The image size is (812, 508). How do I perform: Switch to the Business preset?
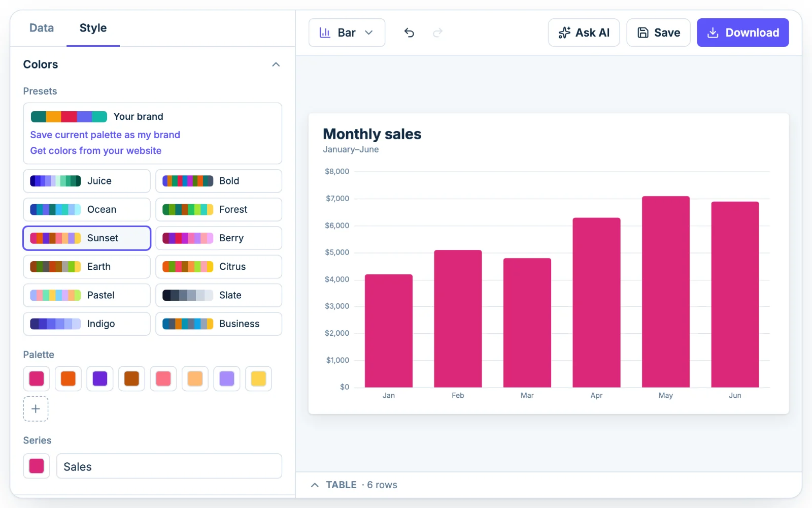(x=219, y=324)
